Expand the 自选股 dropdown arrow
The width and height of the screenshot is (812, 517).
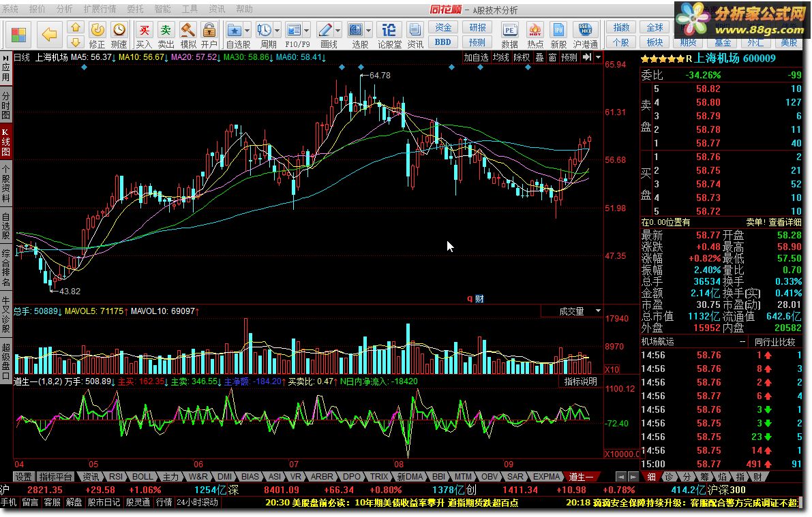tap(247, 31)
